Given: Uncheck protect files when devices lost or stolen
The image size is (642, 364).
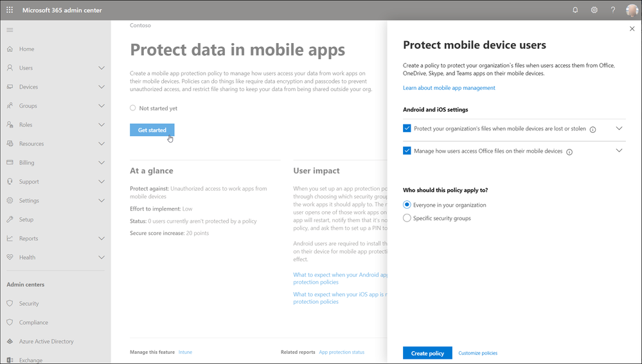Looking at the screenshot, I should coord(407,128).
